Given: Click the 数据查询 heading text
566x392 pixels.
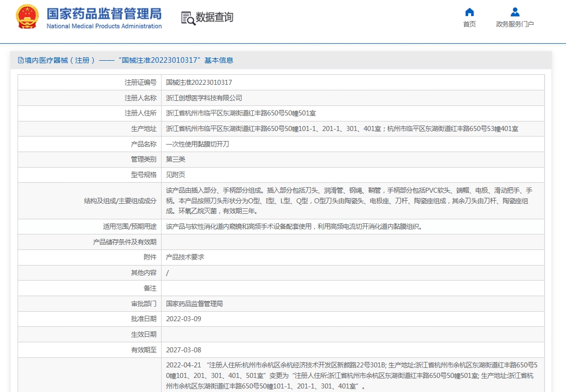Looking at the screenshot, I should 214,18.
